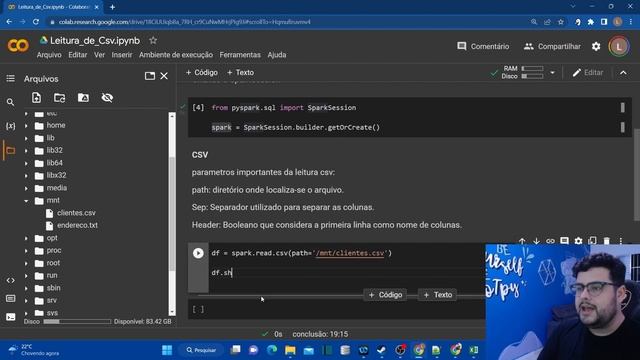Image resolution: width=640 pixels, height=360 pixels.
Task: Click the Editar pencil button
Action: coord(588,73)
